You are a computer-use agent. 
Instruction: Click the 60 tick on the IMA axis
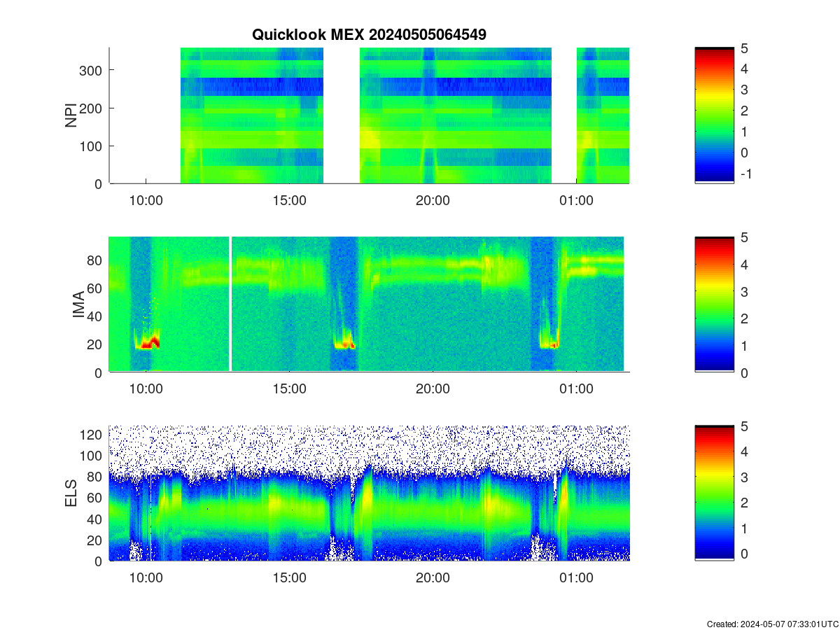point(95,288)
